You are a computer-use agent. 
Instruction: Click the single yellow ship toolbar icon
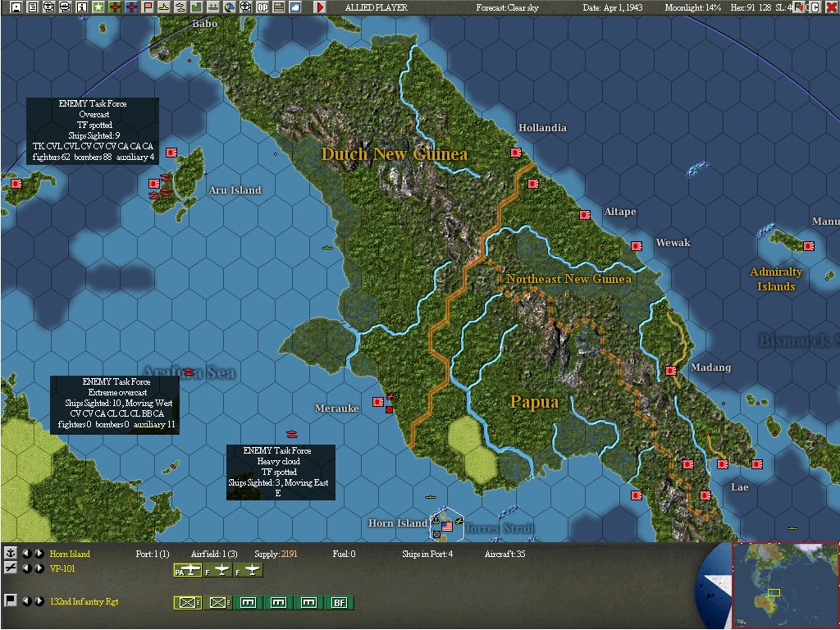click(164, 7)
